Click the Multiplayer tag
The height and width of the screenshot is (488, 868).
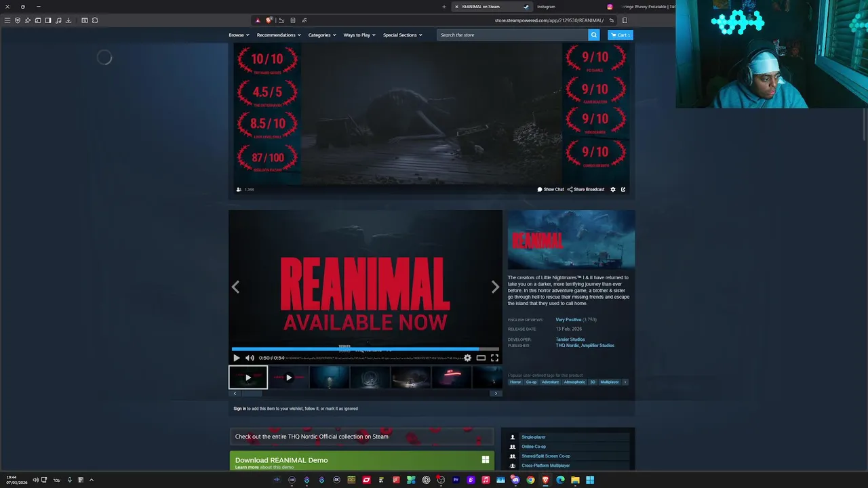610,382
